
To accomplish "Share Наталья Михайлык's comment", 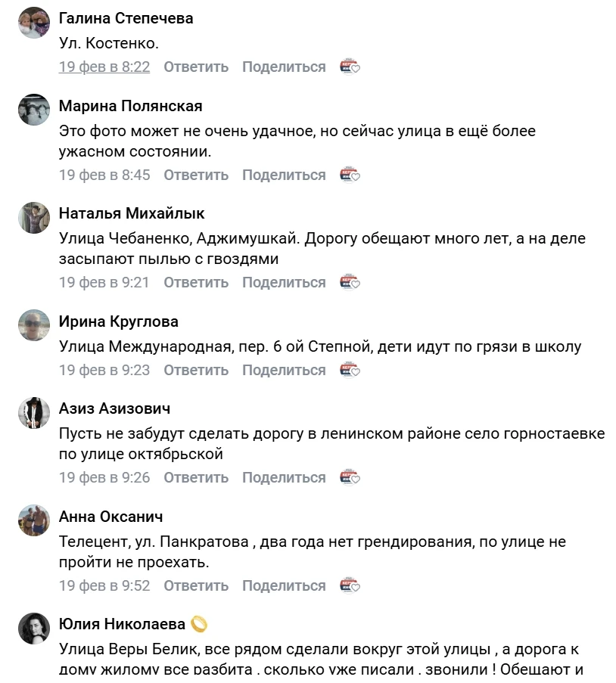I will click(x=284, y=282).
